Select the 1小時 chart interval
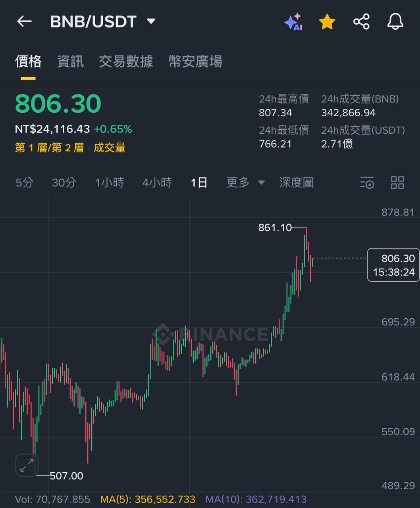This screenshot has width=420, height=508. pyautogui.click(x=110, y=183)
